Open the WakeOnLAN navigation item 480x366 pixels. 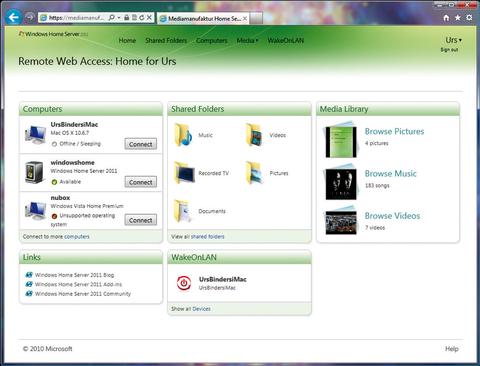point(286,40)
